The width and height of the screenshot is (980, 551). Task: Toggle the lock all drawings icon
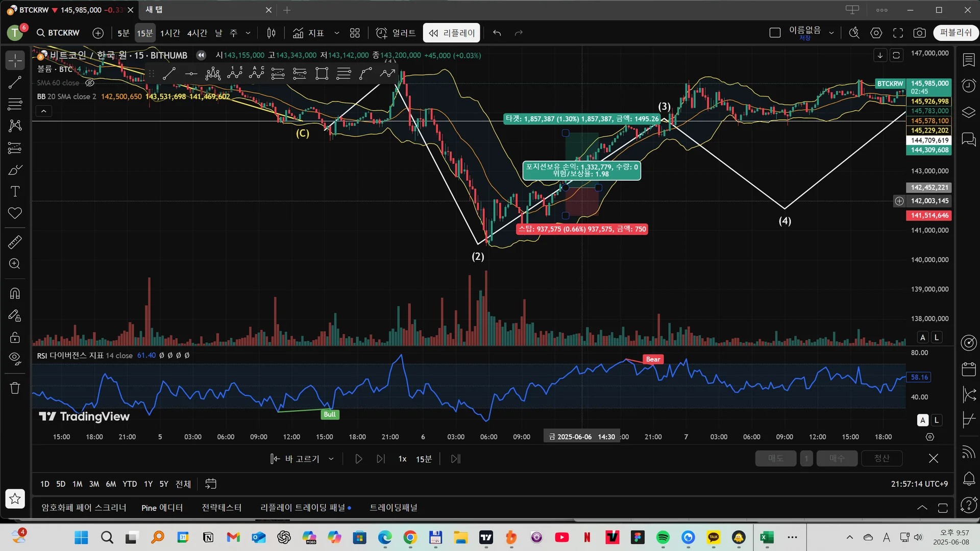15,337
